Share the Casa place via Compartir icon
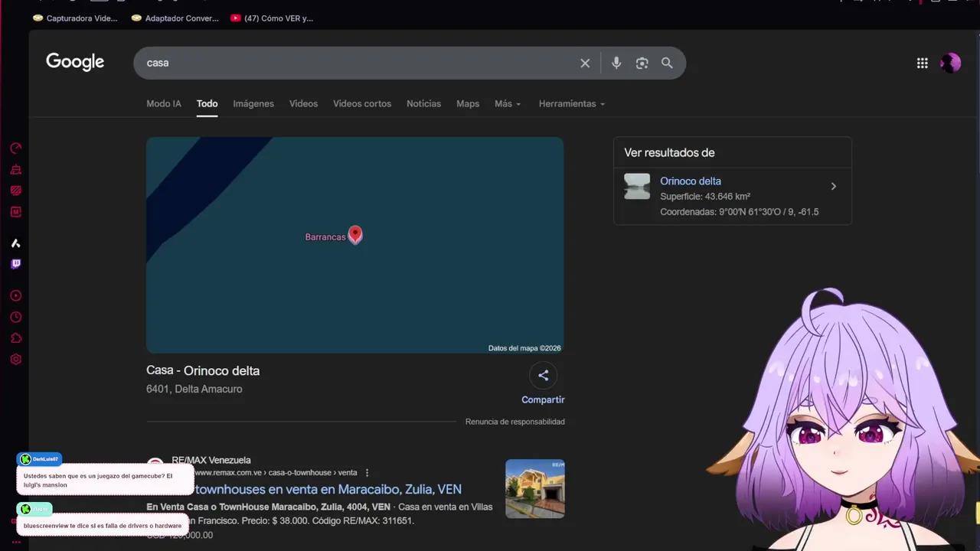The height and width of the screenshot is (551, 980). click(x=543, y=375)
